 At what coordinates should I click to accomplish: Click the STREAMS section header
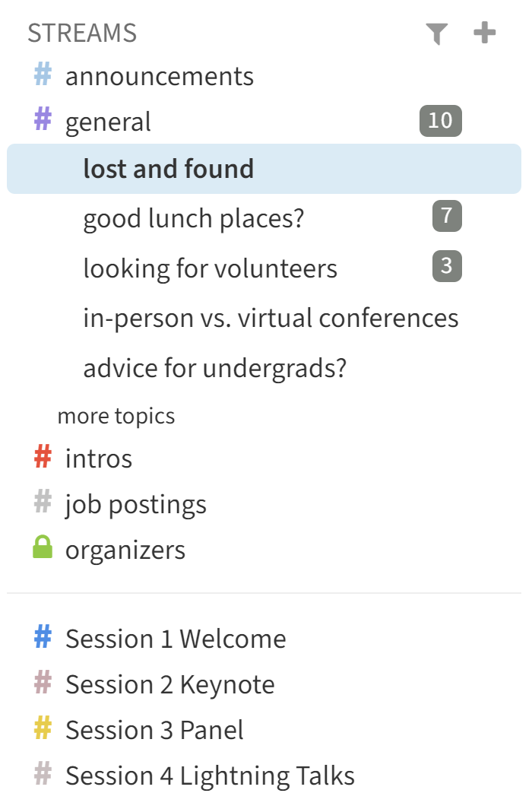click(x=82, y=33)
